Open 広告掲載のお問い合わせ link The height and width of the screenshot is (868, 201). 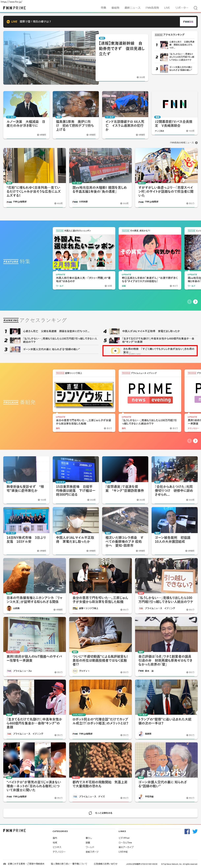coord(105,864)
